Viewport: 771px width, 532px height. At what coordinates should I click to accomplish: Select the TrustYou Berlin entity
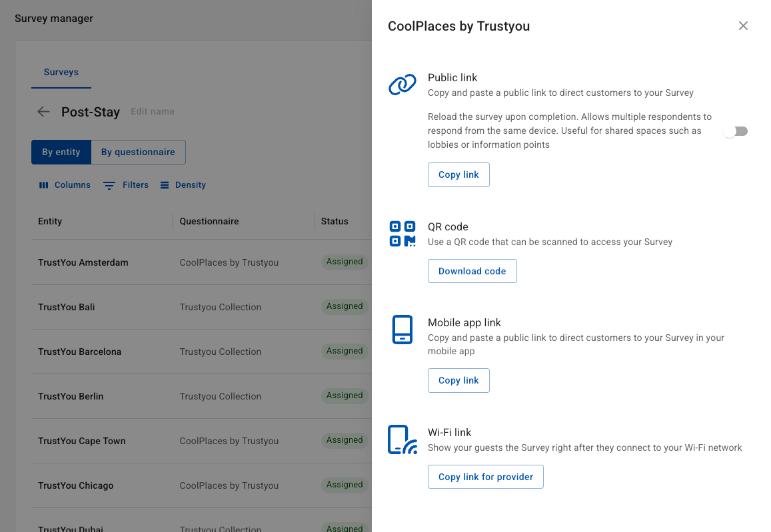(71, 396)
